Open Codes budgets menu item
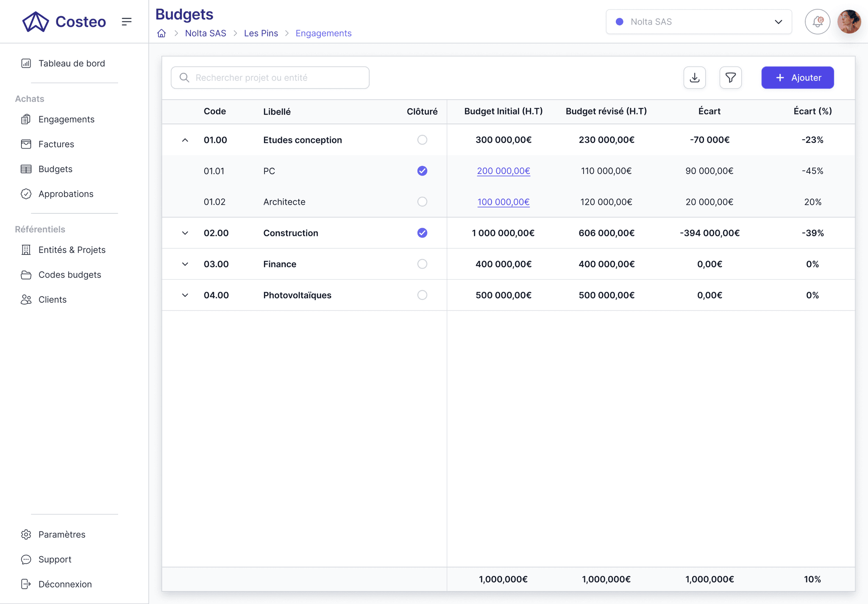The height and width of the screenshot is (604, 868). point(70,275)
